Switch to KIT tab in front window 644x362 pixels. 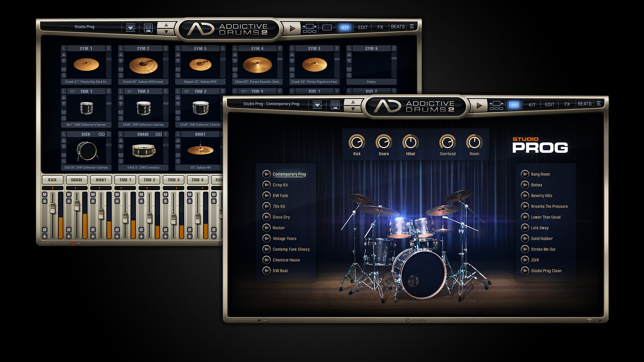pos(532,105)
